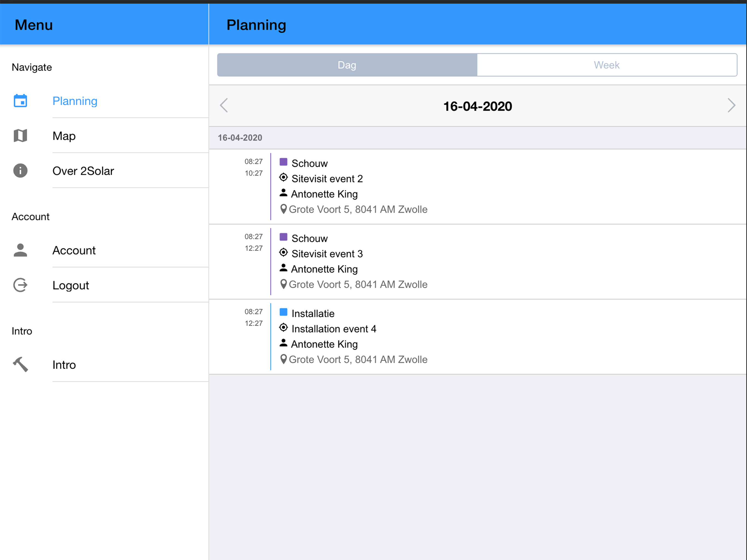Click the person icon in Sitevisit event 3 entry
Image resolution: width=747 pixels, height=560 pixels.
pyautogui.click(x=283, y=268)
